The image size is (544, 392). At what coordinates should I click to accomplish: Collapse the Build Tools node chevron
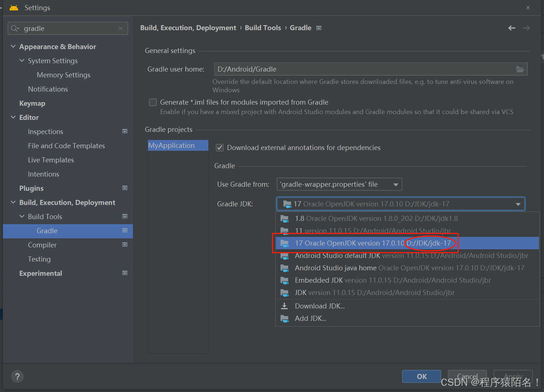[22, 216]
